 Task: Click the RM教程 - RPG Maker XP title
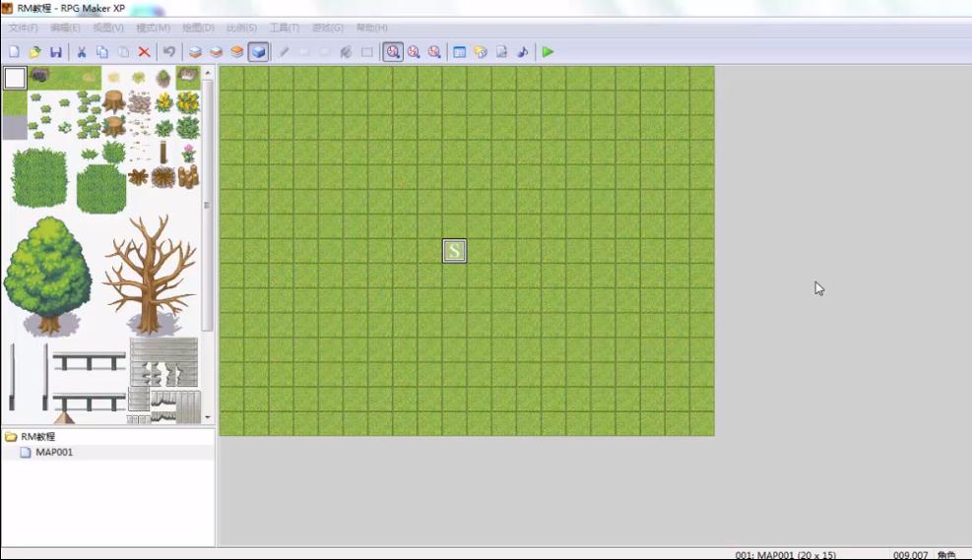pyautogui.click(x=71, y=8)
